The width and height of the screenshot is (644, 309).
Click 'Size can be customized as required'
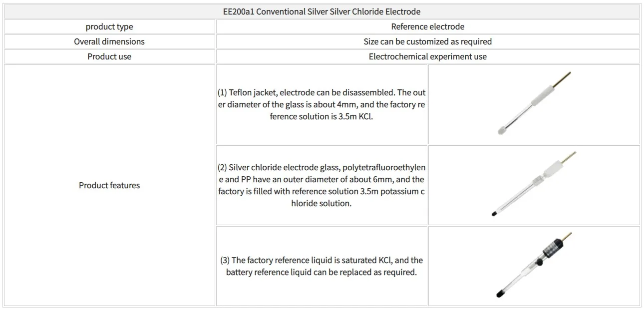click(427, 41)
